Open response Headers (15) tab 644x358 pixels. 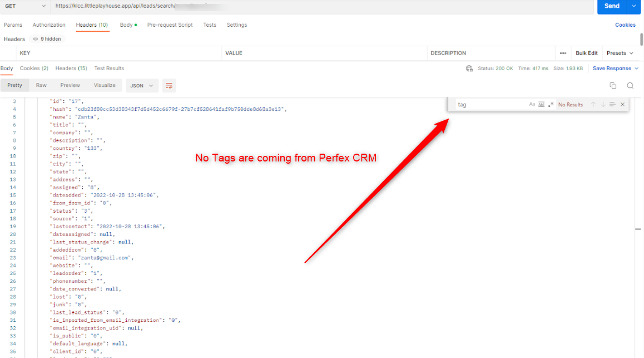(x=71, y=68)
